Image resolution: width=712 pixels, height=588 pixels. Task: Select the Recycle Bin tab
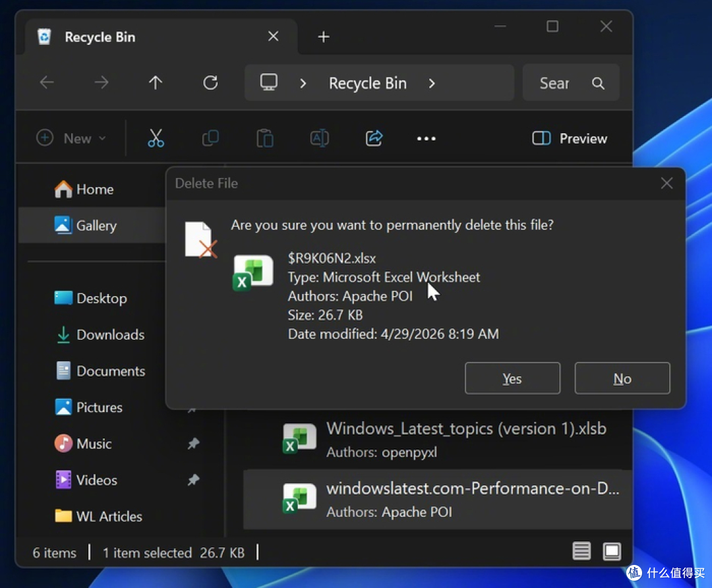tap(162, 37)
